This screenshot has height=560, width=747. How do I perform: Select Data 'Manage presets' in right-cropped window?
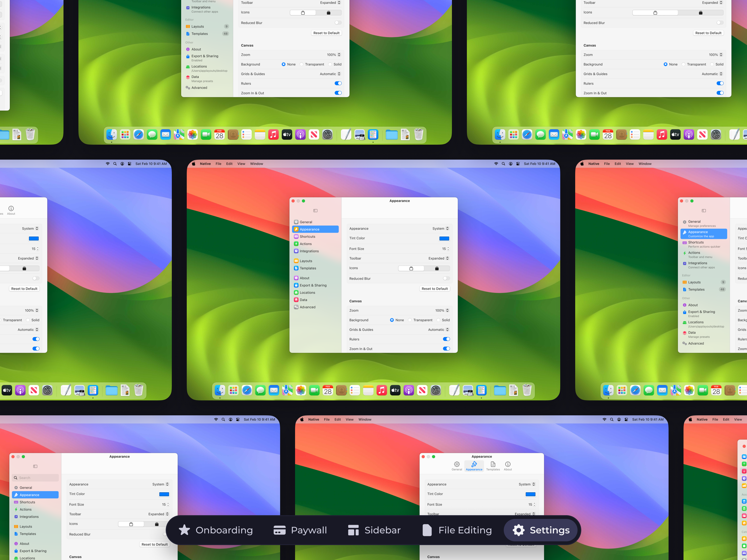click(704, 334)
